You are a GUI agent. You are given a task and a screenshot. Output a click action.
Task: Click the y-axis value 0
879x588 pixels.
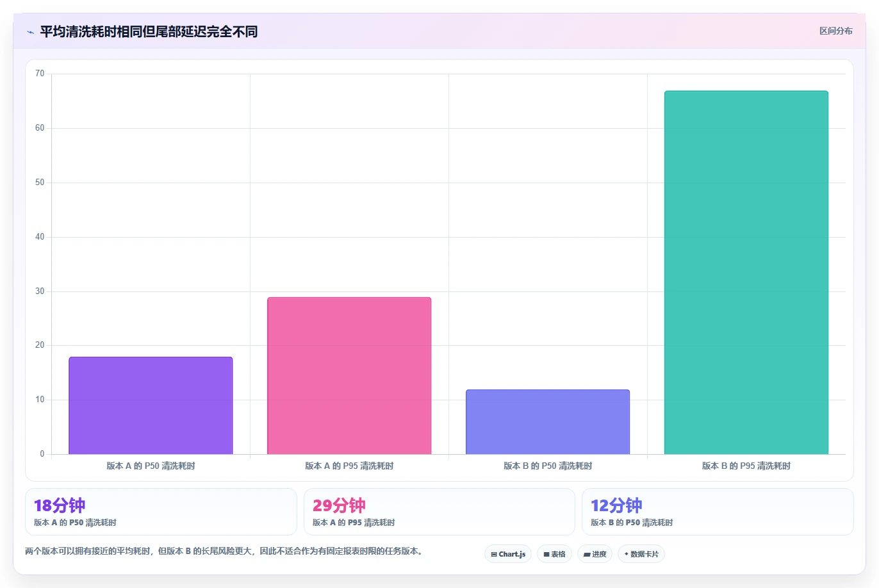(x=42, y=454)
